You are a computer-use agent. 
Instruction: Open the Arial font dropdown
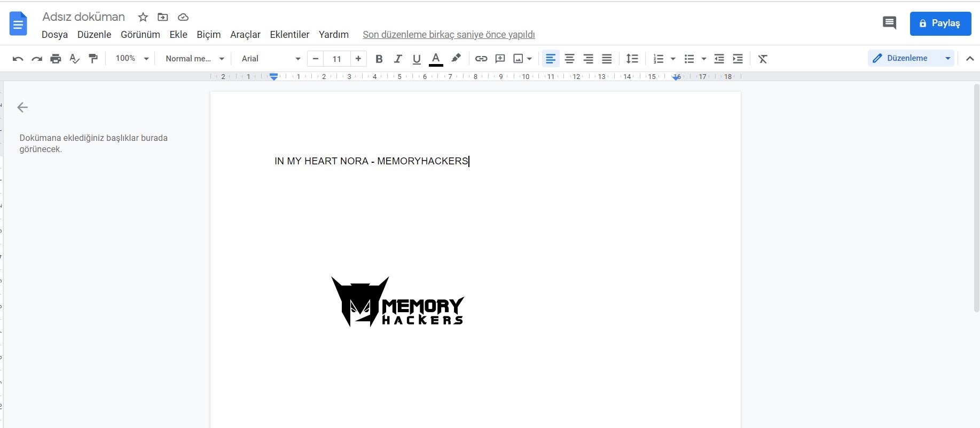[x=271, y=59]
